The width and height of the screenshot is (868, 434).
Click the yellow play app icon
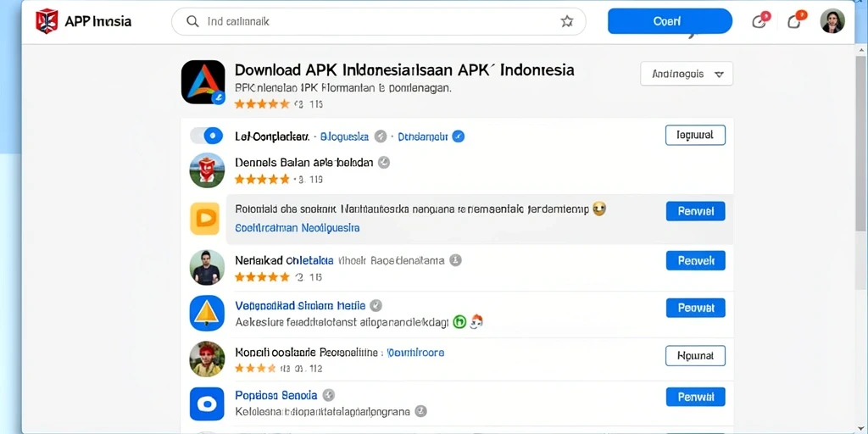205,219
